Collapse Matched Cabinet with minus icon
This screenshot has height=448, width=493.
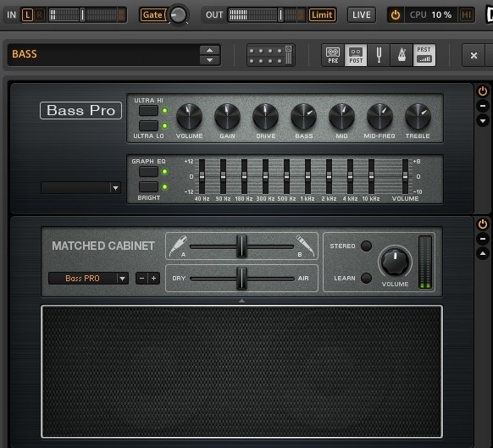pos(483,239)
